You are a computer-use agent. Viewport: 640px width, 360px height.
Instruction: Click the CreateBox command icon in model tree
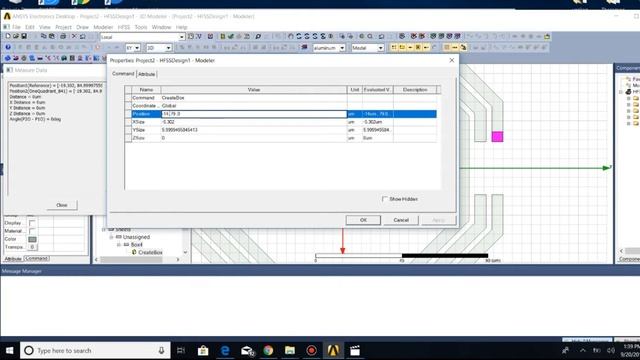click(134, 252)
